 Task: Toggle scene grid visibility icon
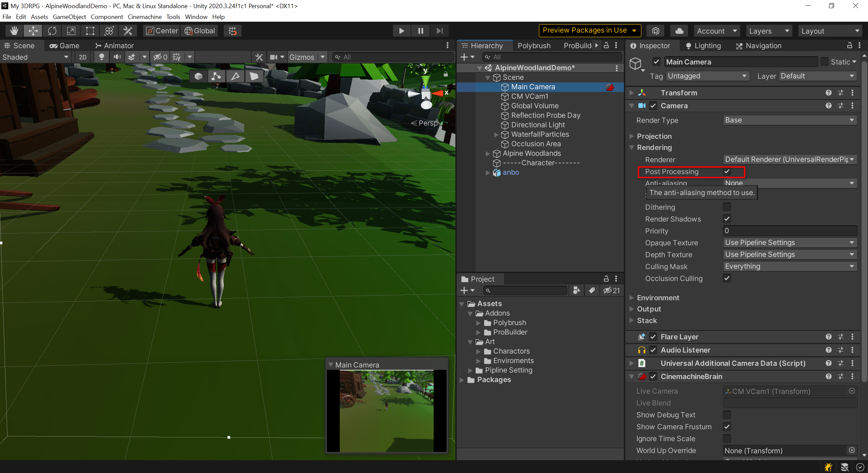coord(177,57)
